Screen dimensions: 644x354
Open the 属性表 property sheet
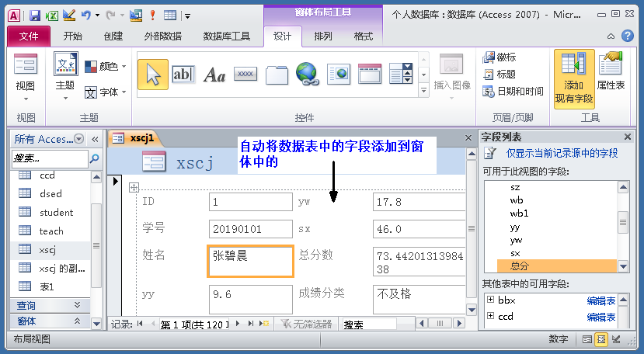[x=611, y=71]
